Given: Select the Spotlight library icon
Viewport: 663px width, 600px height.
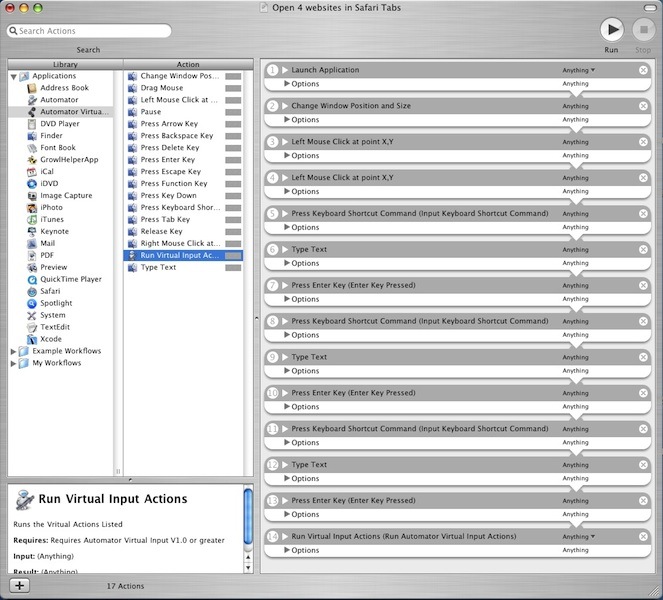Looking at the screenshot, I should (32, 303).
